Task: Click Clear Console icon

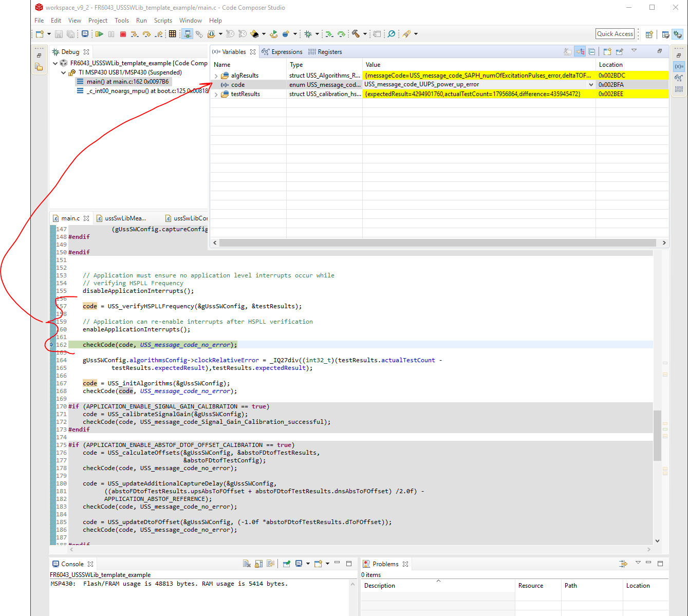Action: click(247, 564)
